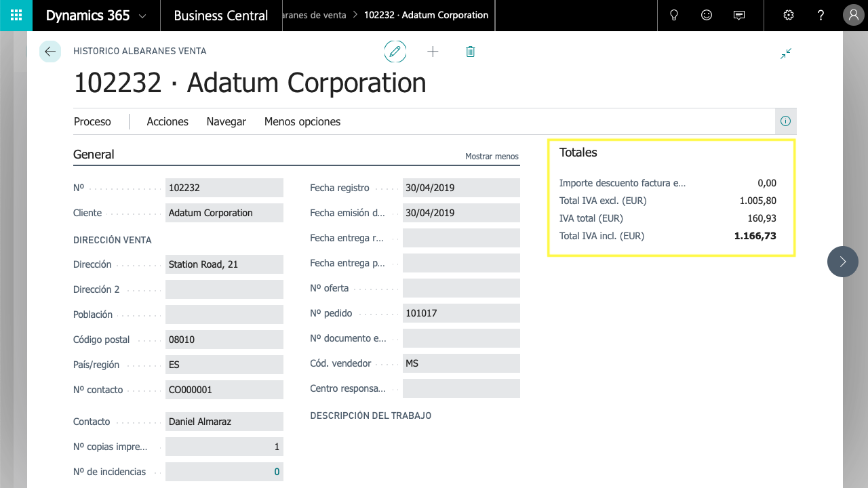
Task: Click the smiley feedback icon
Action: [707, 16]
